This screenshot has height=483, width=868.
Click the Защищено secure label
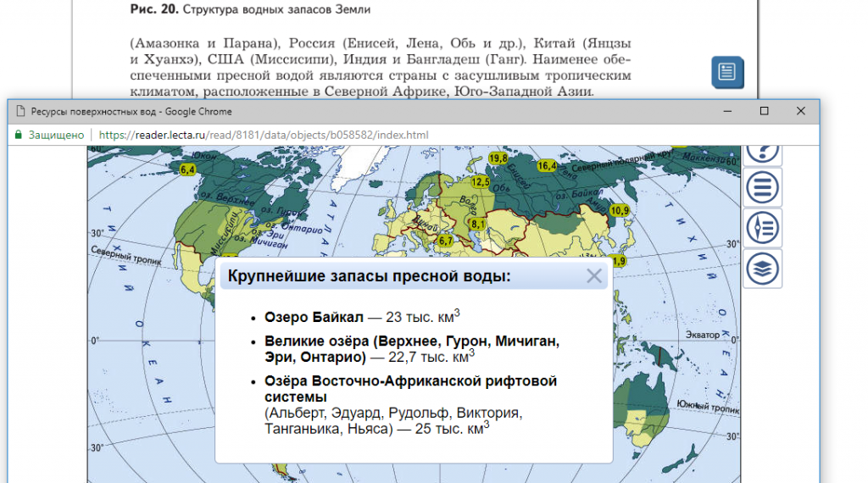pos(57,135)
